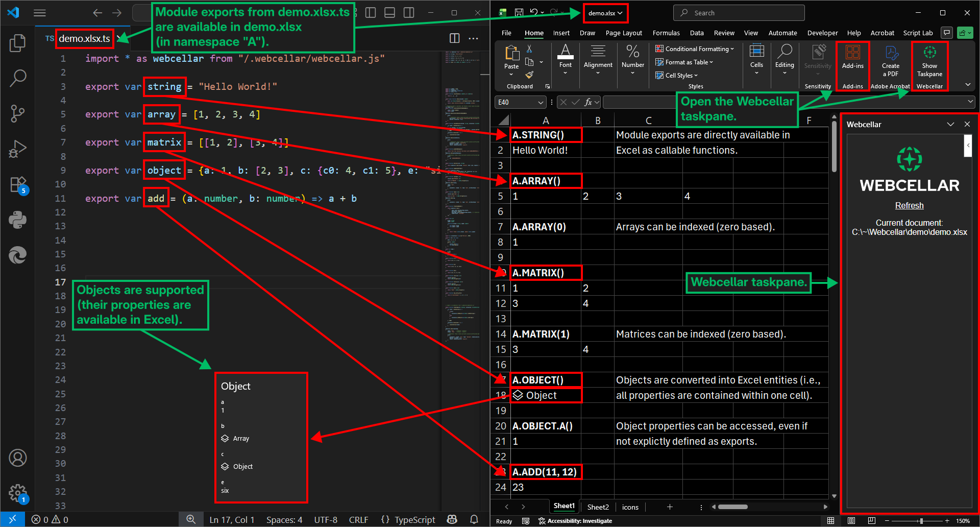Open the Excel Comments pane

[x=947, y=33]
